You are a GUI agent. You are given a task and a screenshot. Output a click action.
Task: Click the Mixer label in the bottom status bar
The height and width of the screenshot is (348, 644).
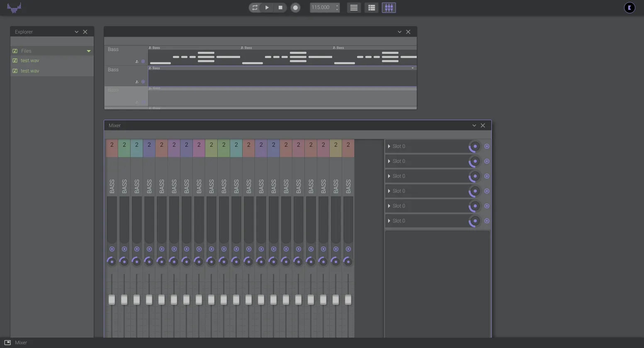click(x=21, y=343)
